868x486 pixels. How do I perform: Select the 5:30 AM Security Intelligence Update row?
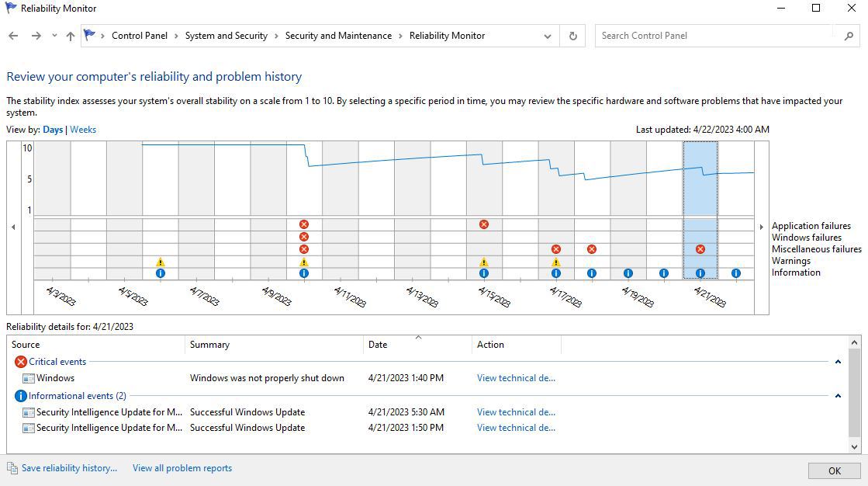[427, 412]
